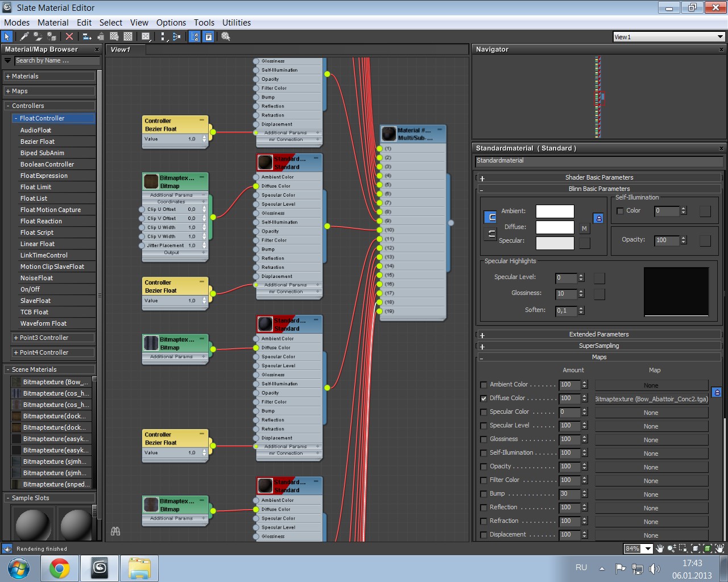
Task: Click Search by Name field
Action: click(x=57, y=61)
